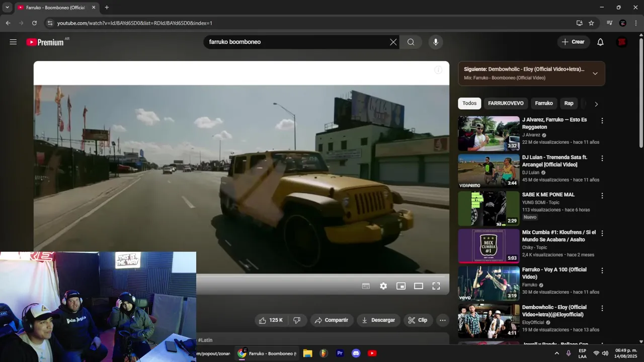644x362 pixels.
Task: Go to YouTube Premium home logo
Action: click(45, 42)
